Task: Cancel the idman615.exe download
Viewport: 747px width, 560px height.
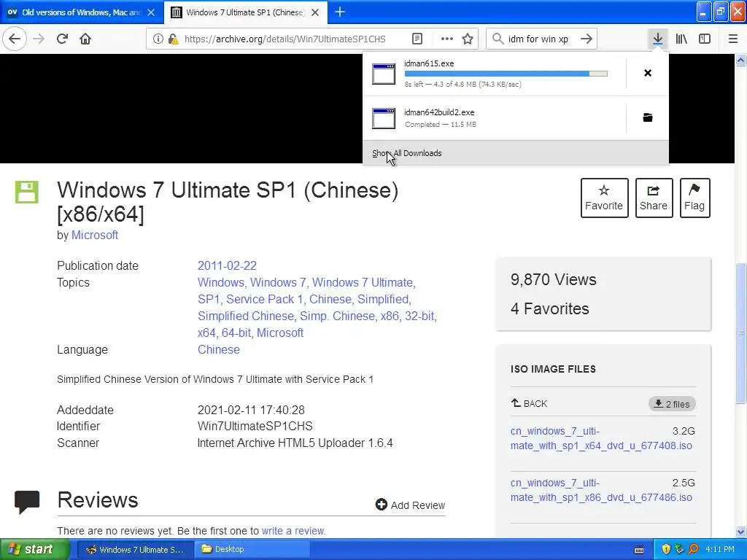Action: 648,73
